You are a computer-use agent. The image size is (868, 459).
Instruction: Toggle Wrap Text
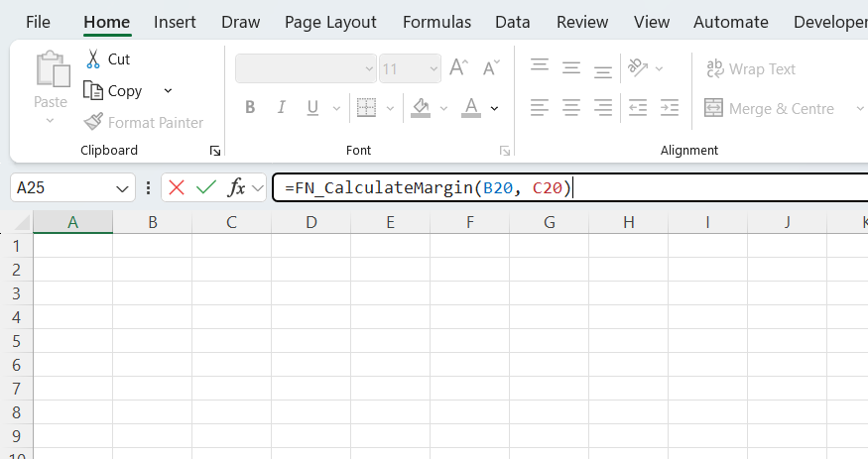click(751, 69)
